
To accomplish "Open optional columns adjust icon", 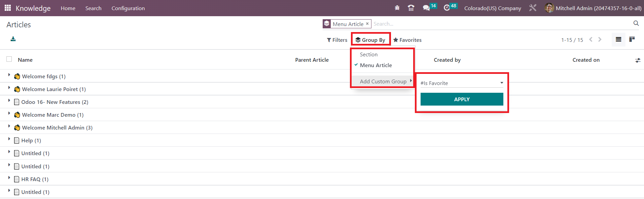I will tap(638, 60).
